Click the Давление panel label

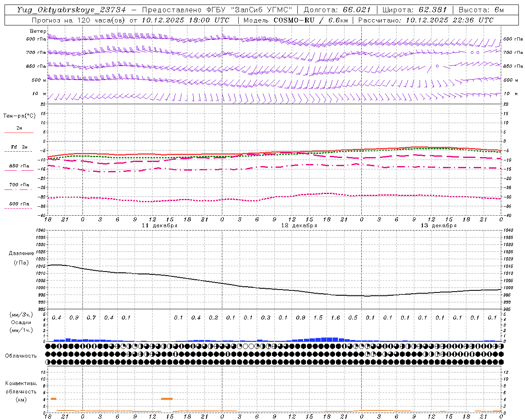coord(21,253)
